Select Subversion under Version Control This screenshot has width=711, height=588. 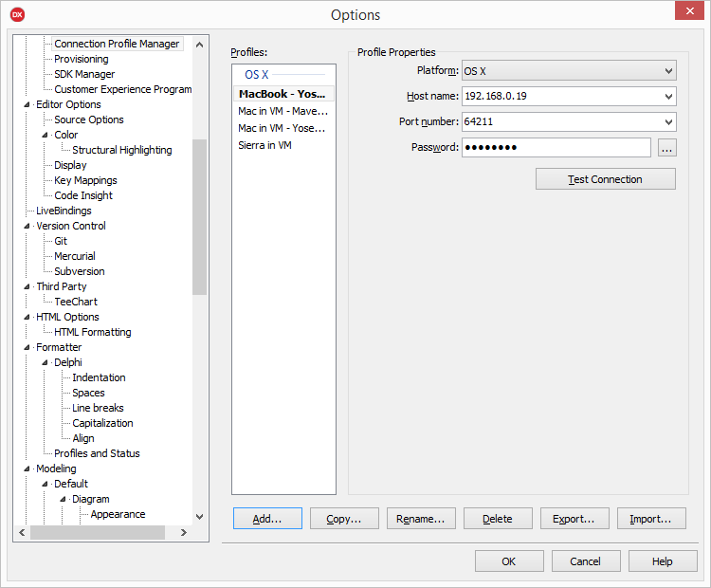[x=80, y=271]
